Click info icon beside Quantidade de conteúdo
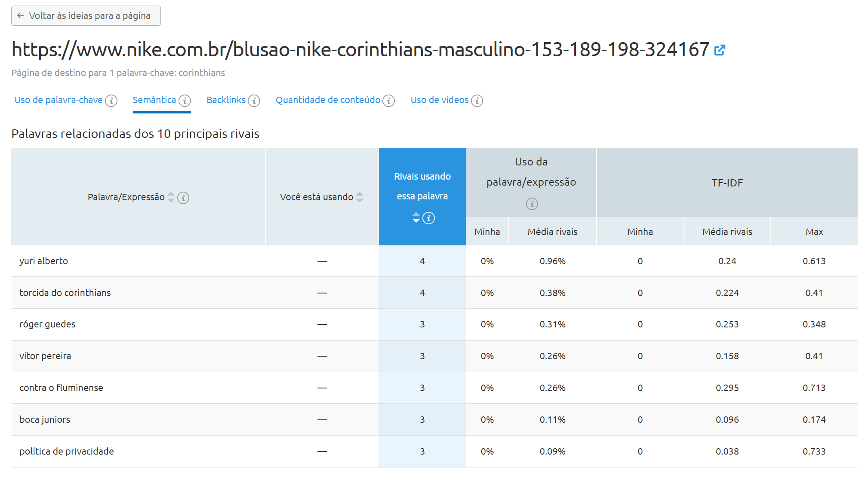868x492 pixels. point(389,101)
